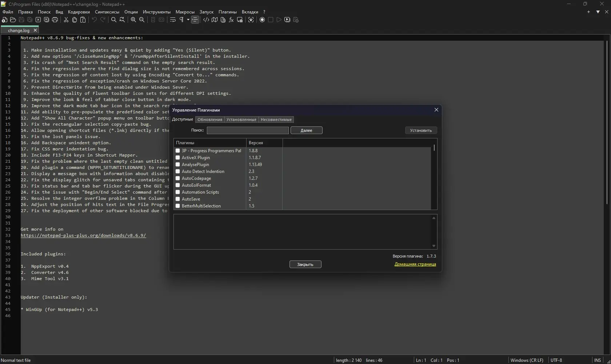Open the Правка menu

pos(25,12)
